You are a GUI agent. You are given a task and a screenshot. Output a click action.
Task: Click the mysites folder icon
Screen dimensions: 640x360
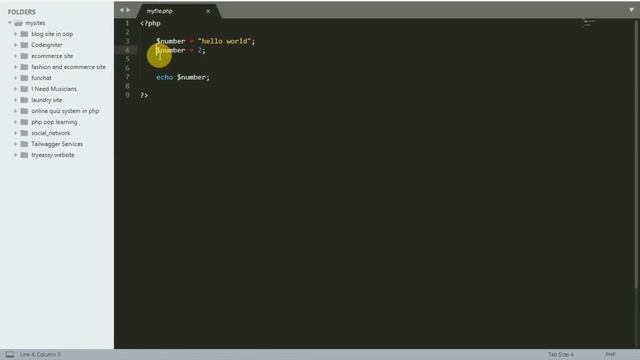[x=18, y=23]
